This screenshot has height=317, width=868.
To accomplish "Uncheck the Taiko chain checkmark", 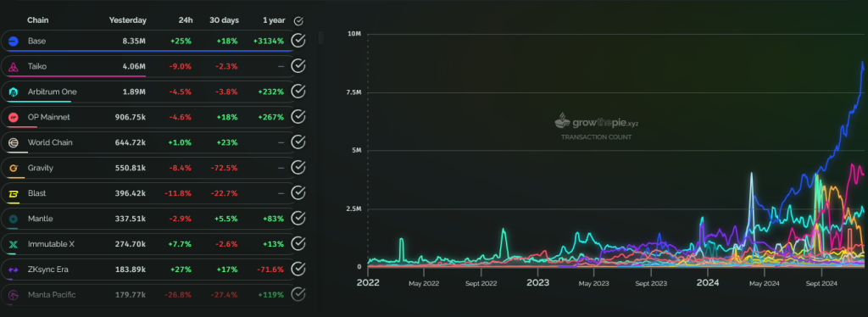I will [x=298, y=66].
